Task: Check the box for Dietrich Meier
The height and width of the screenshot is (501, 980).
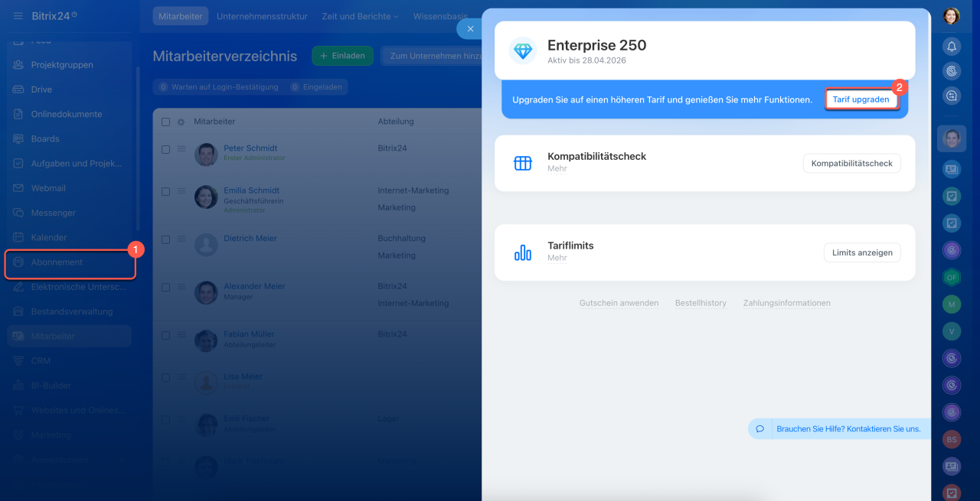Action: point(166,239)
